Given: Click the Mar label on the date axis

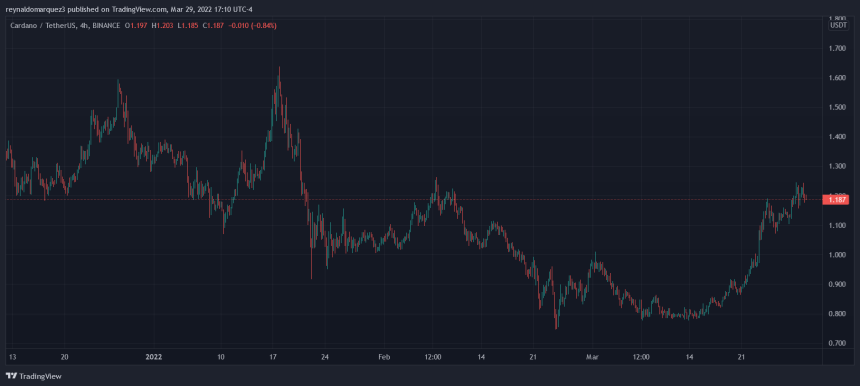Looking at the screenshot, I should (592, 357).
